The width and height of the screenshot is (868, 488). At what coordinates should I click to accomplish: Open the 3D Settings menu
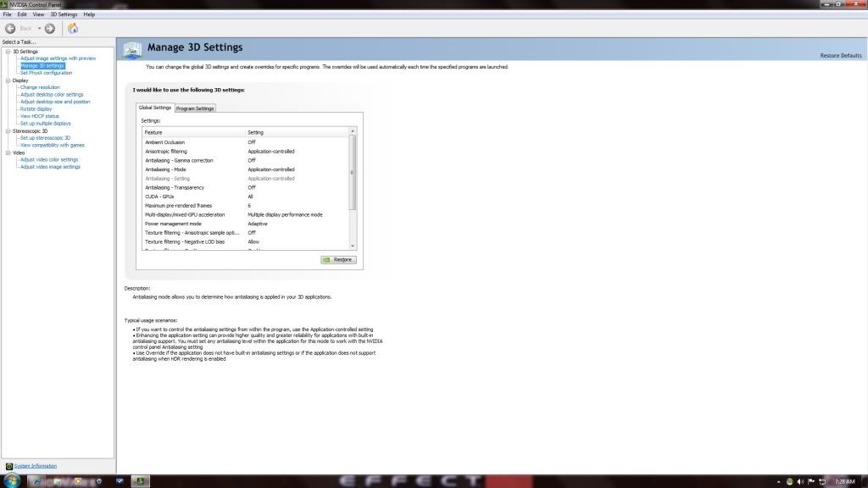pos(64,14)
